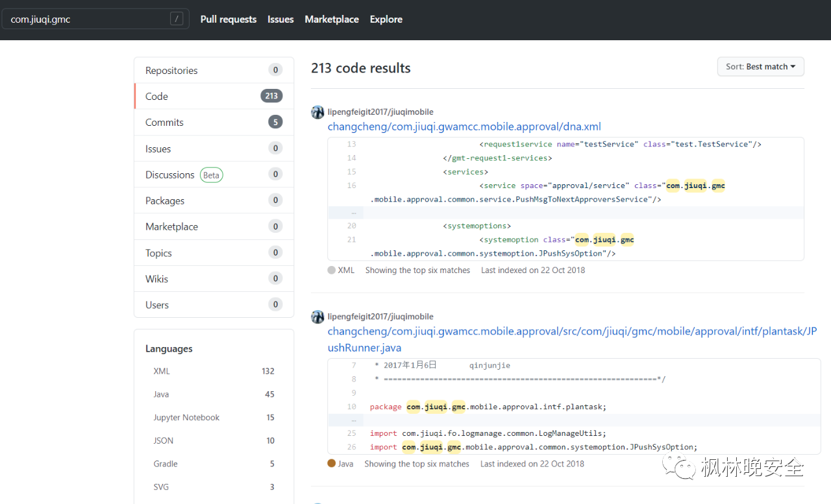Click 'Last indexed on 22 Oct 2018' under dna.xml

(x=533, y=270)
